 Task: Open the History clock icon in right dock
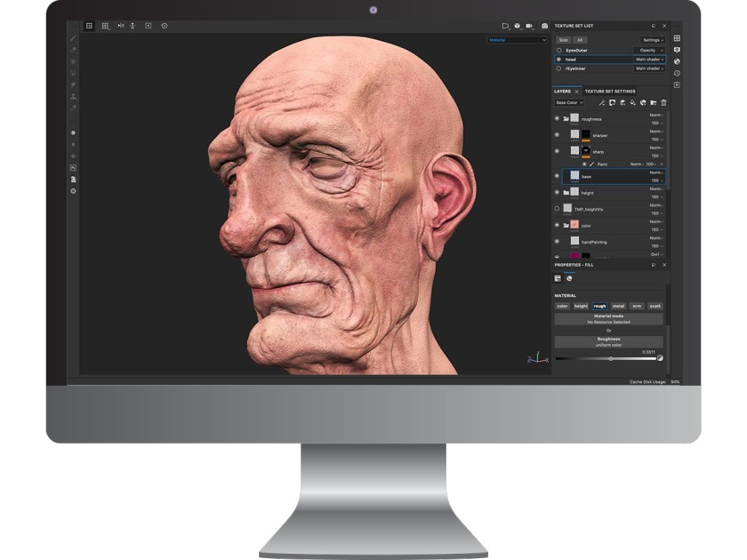[x=677, y=73]
